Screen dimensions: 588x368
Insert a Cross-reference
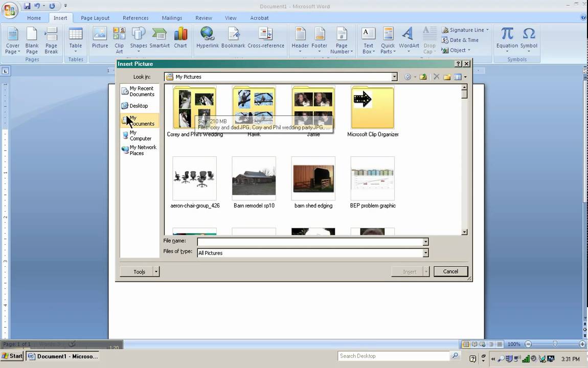click(x=266, y=37)
